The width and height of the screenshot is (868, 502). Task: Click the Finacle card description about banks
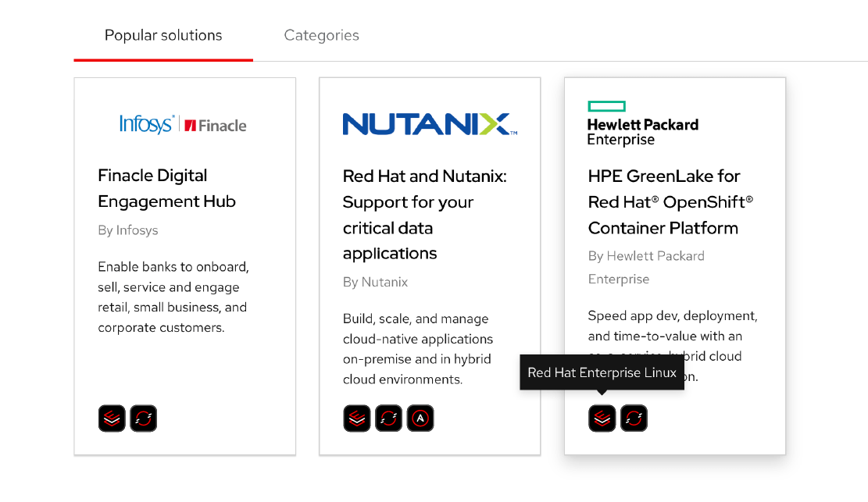pos(173,297)
